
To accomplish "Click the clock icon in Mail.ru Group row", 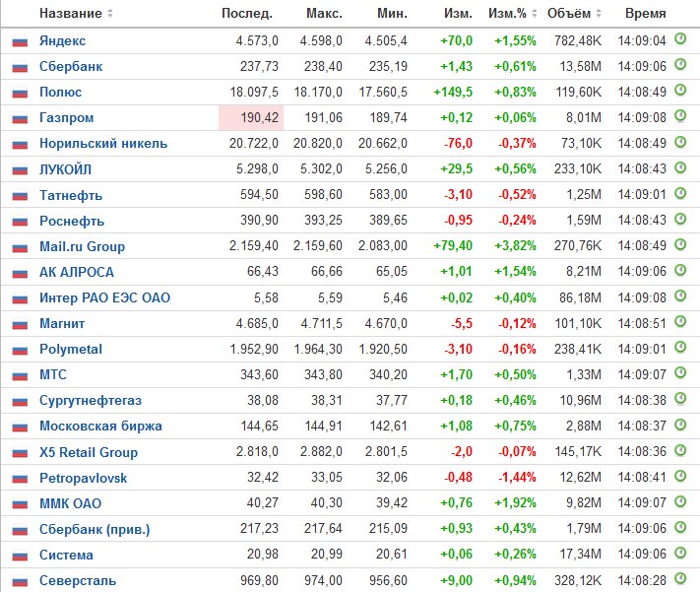I will tap(680, 244).
